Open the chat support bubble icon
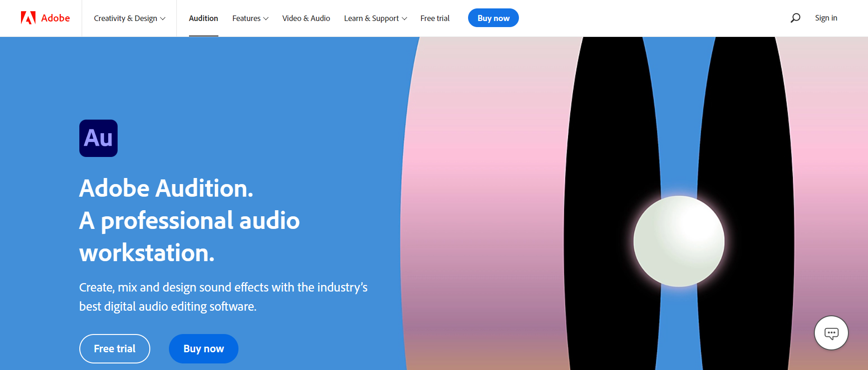This screenshot has height=370, width=868. (x=831, y=333)
